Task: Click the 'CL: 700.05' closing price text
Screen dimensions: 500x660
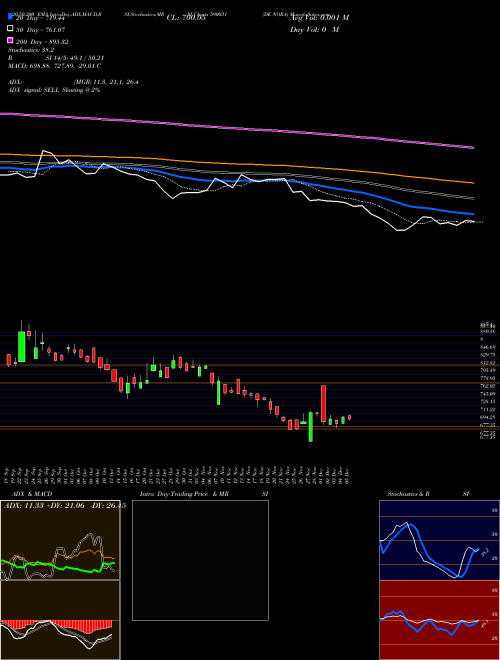Action: coord(186,18)
